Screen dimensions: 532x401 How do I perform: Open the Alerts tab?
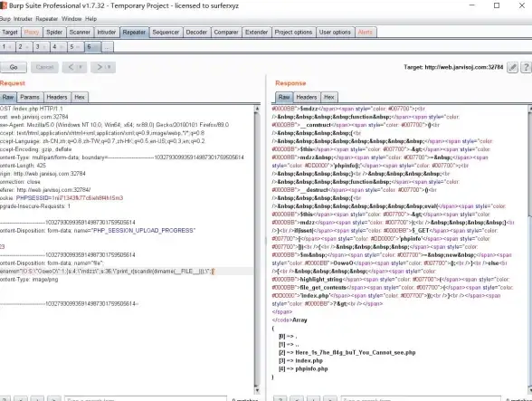pos(366,33)
